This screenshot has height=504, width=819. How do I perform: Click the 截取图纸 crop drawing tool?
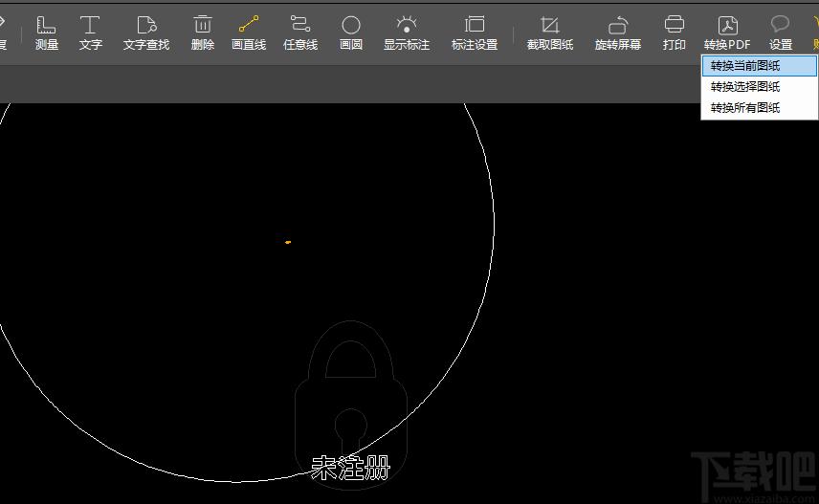coord(550,33)
